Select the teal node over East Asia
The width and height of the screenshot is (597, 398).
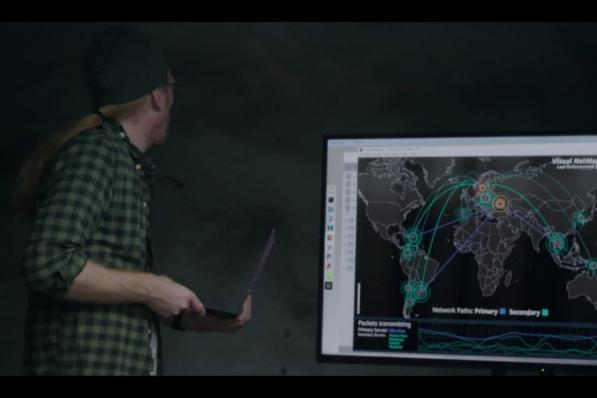pos(580,218)
